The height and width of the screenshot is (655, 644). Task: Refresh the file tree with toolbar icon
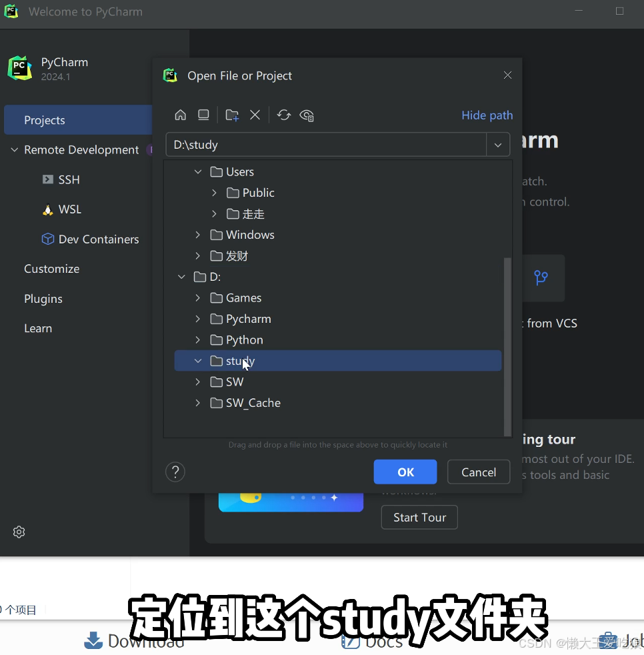click(284, 115)
